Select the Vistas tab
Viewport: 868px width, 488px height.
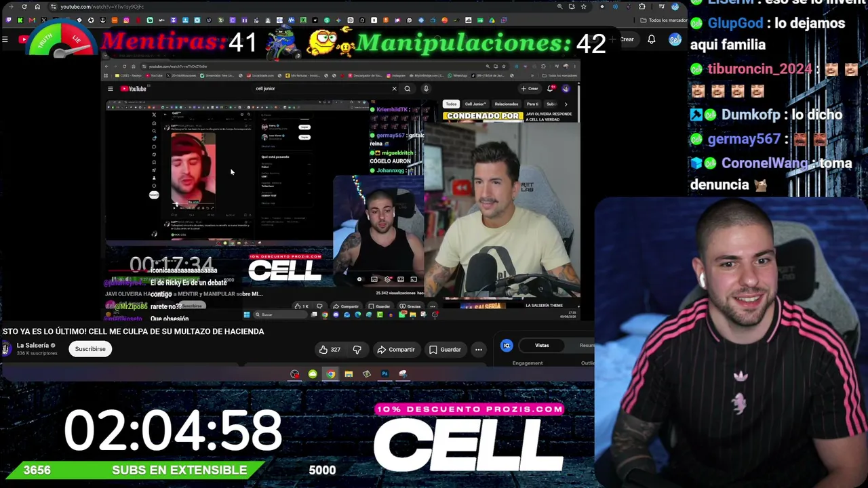(x=542, y=346)
